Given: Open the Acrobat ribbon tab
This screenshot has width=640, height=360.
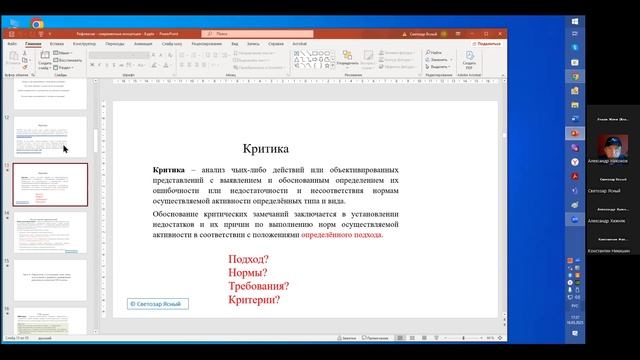Looking at the screenshot, I should click(299, 44).
